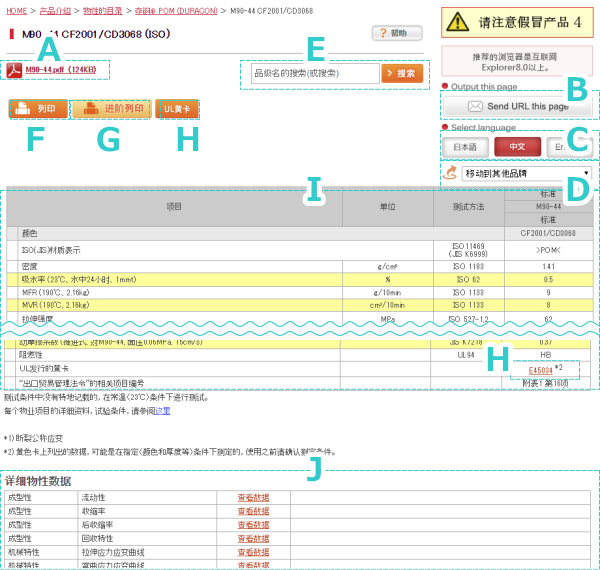Click the grade name search input field
The image size is (600, 570).
point(315,73)
